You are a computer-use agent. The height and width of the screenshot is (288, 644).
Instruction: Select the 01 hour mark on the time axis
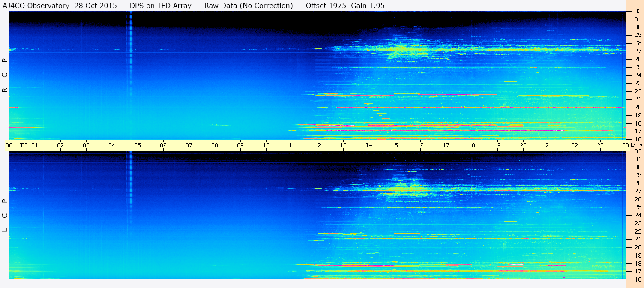coord(35,146)
